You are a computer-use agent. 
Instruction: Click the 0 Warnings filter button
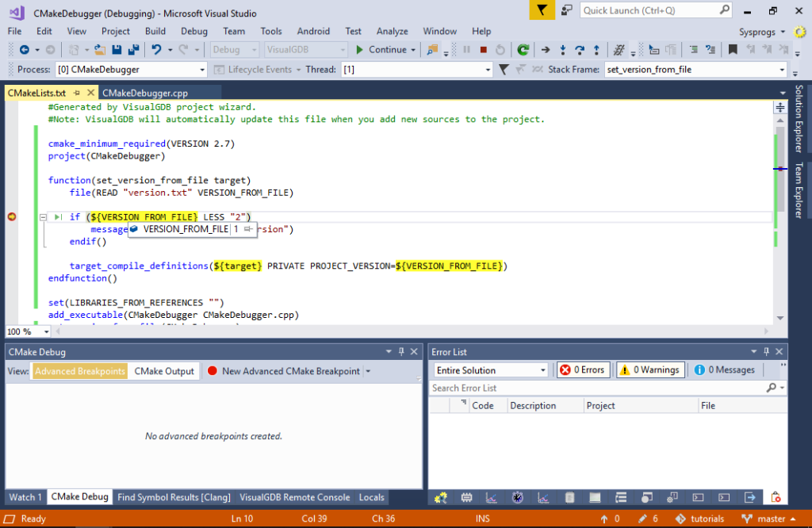click(650, 369)
